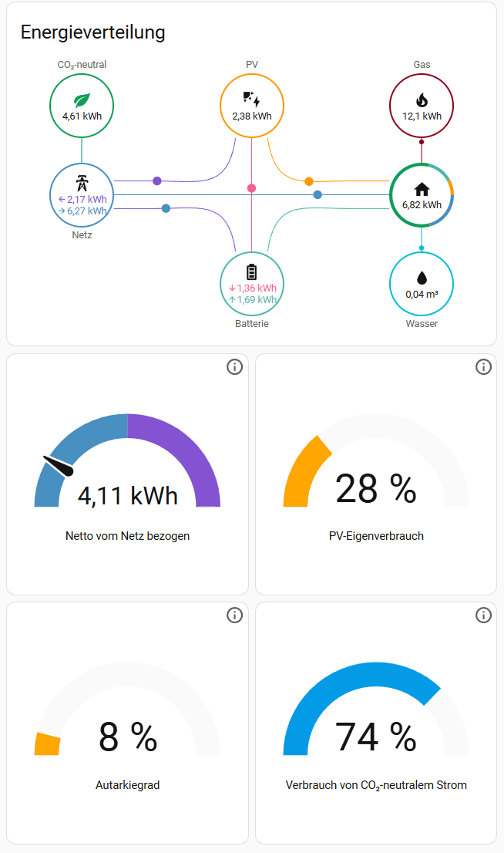Screen dimensions: 504x853
Task: Click the 8 % Autarkiegrad gauge value
Action: (127, 737)
